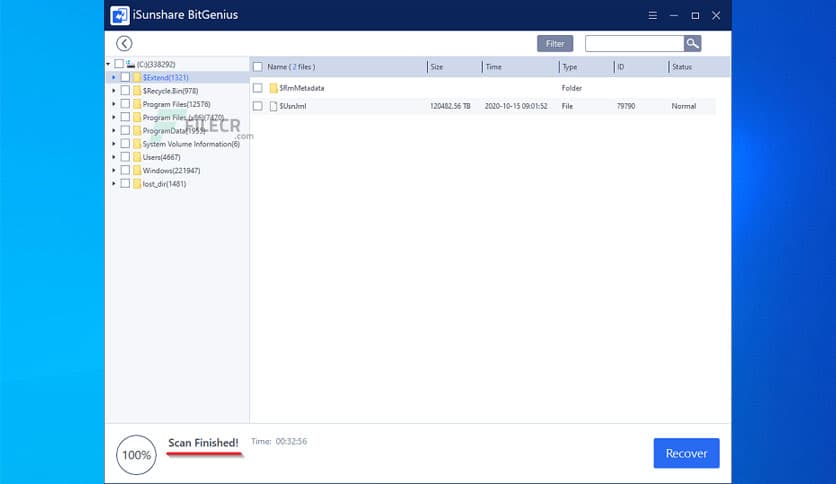Select the $Extend(1321) tree label
The height and width of the screenshot is (484, 836).
tap(165, 77)
